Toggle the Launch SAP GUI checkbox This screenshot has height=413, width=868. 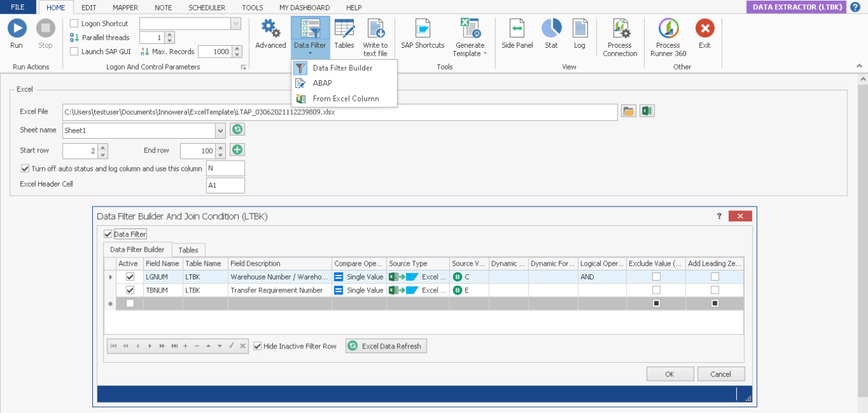(x=74, y=52)
